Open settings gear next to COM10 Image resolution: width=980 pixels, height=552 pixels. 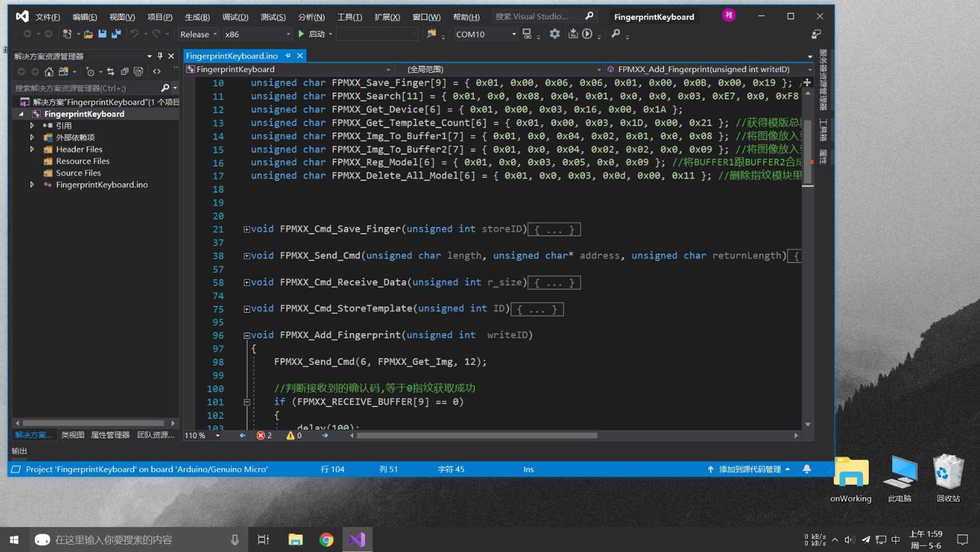[x=555, y=34]
